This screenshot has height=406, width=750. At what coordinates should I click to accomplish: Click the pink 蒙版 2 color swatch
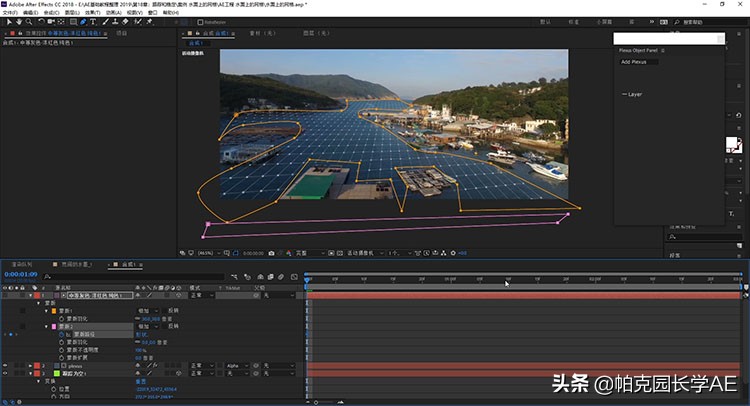coord(53,327)
